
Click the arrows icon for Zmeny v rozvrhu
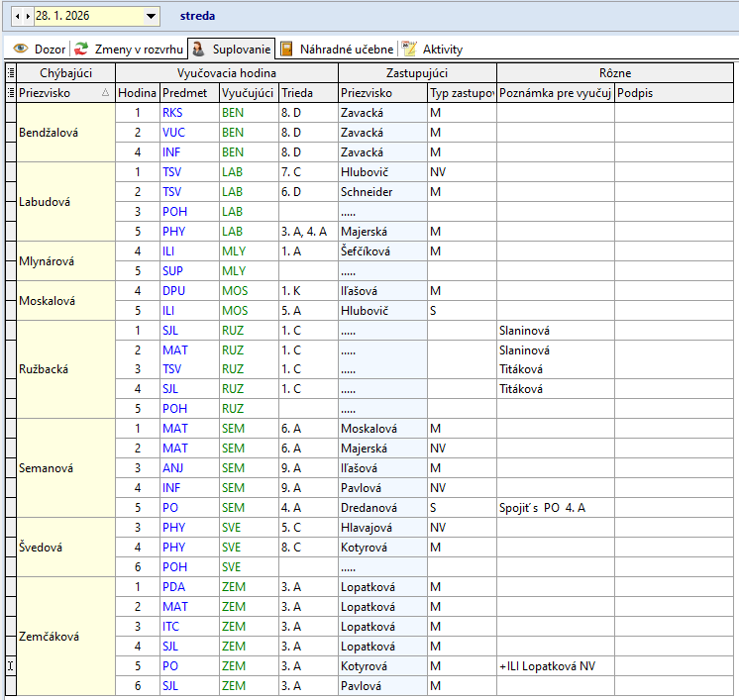82,49
